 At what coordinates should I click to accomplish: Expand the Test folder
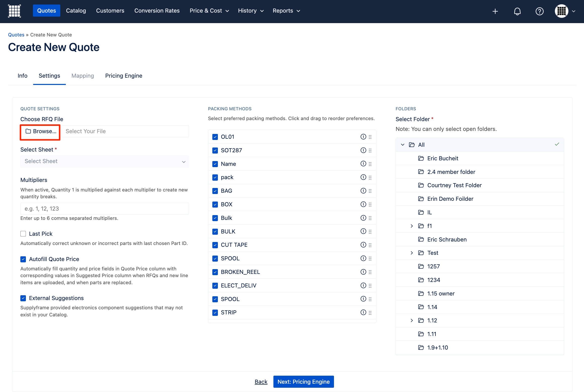412,253
